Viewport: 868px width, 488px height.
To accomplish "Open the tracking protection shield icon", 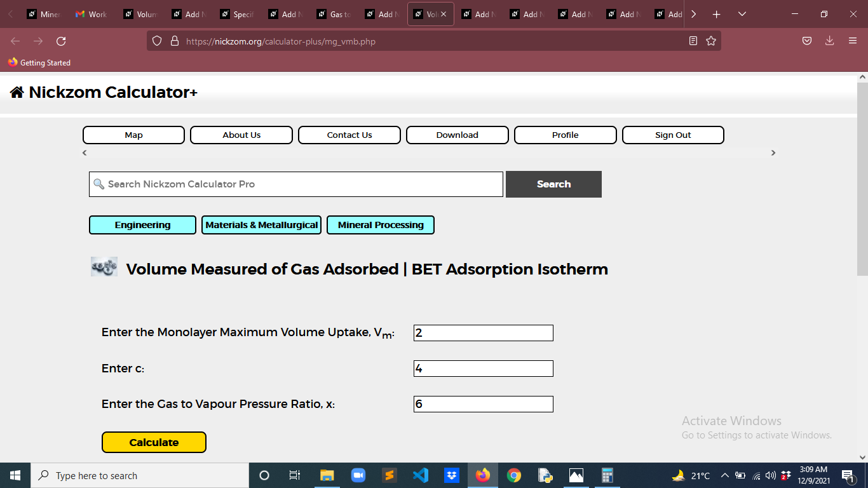I will tap(157, 41).
